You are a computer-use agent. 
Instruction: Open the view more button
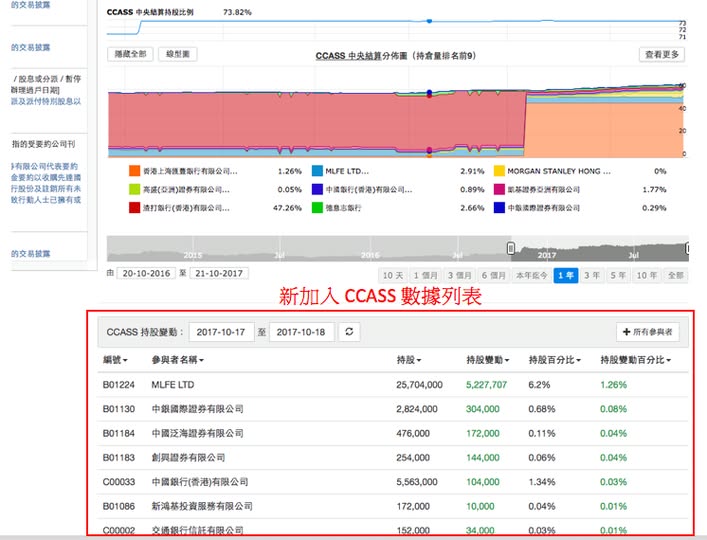[661, 55]
